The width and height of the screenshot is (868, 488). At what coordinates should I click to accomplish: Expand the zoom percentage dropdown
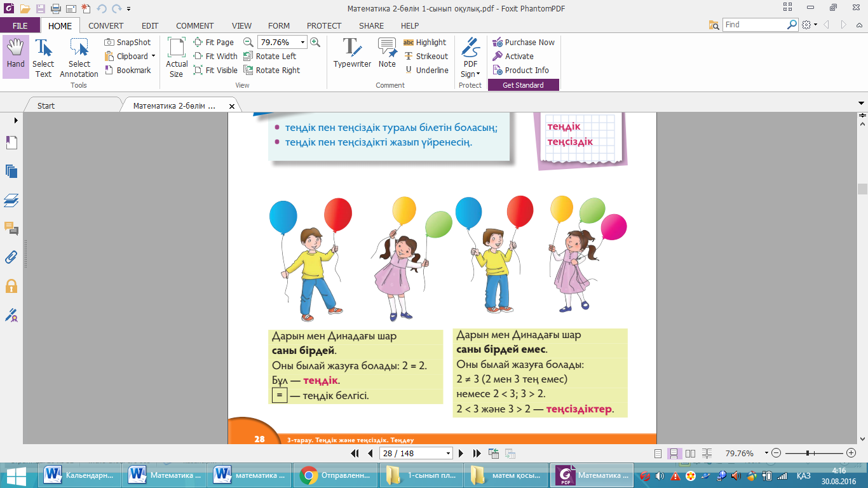[302, 42]
